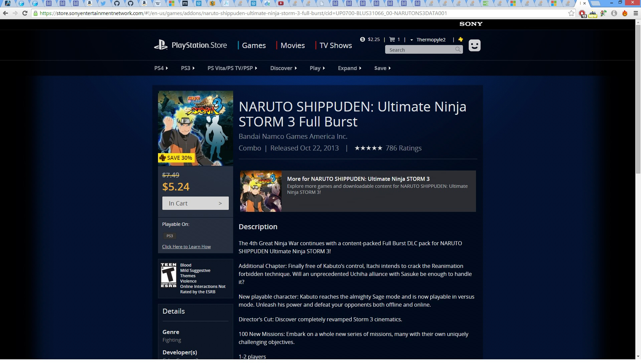Click the struck-through $7.49 price
This screenshot has height=364, width=641.
point(171,175)
